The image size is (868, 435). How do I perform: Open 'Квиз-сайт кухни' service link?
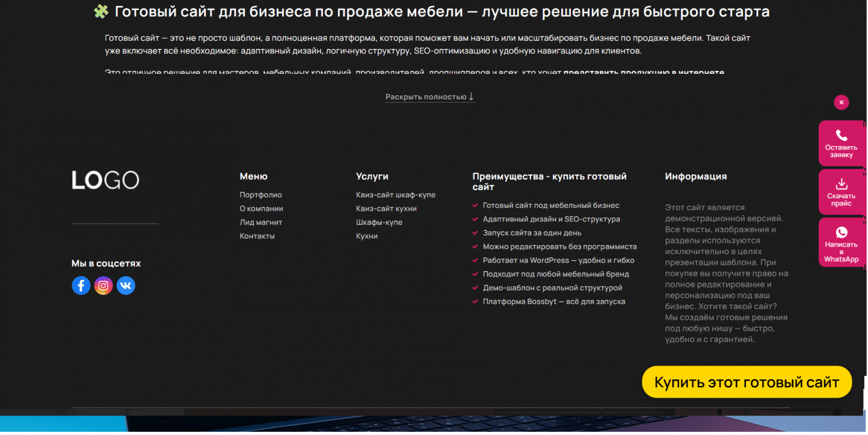[x=386, y=209]
